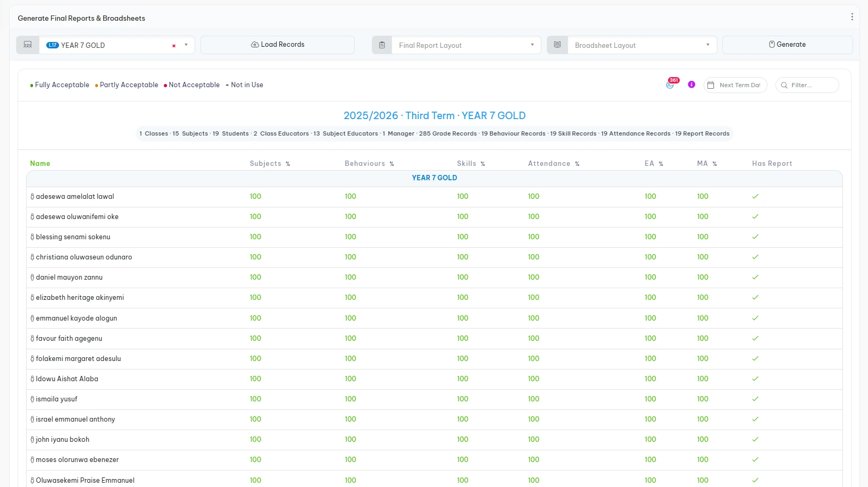Click the Load Records button
868x487 pixels.
click(278, 45)
